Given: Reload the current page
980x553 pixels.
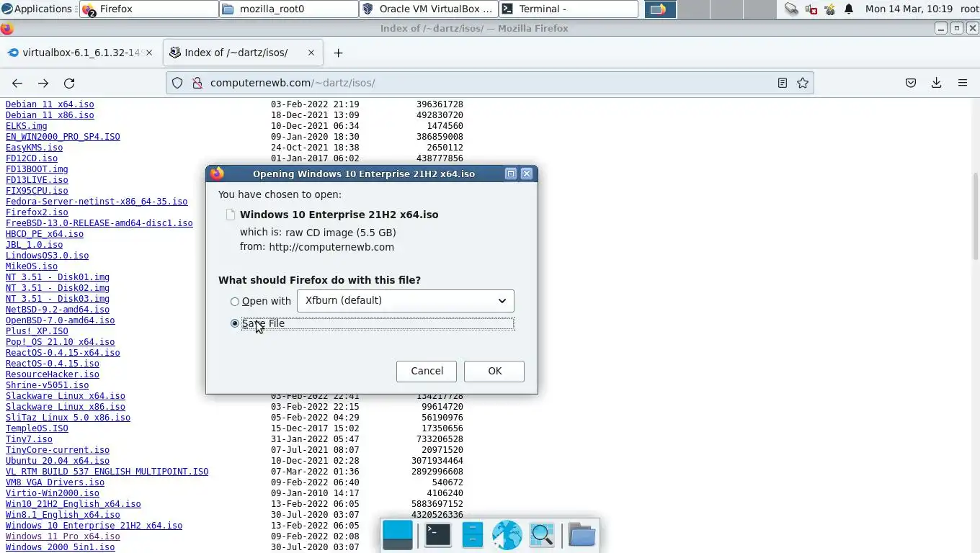Looking at the screenshot, I should pos(69,83).
